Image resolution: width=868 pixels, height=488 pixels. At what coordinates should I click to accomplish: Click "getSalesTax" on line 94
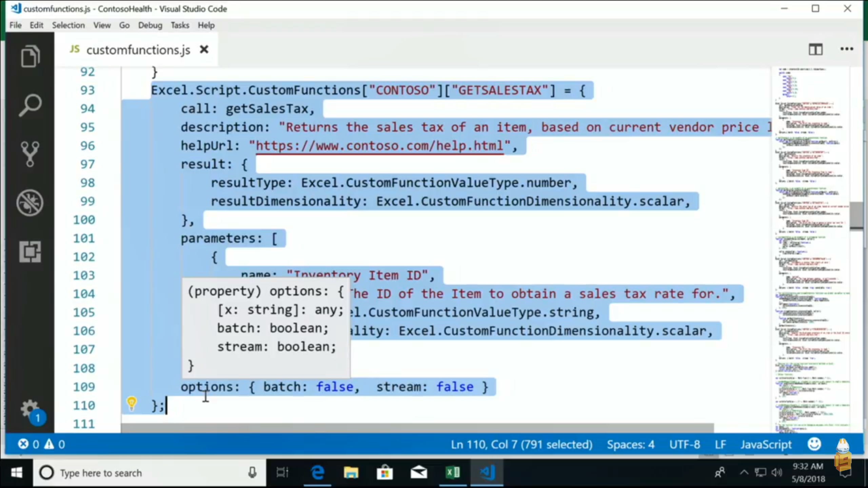click(267, 109)
